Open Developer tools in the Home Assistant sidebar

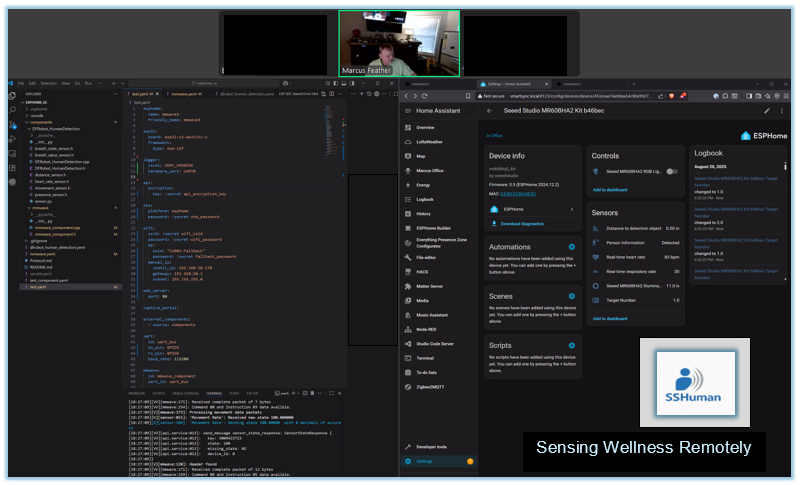(x=438, y=447)
